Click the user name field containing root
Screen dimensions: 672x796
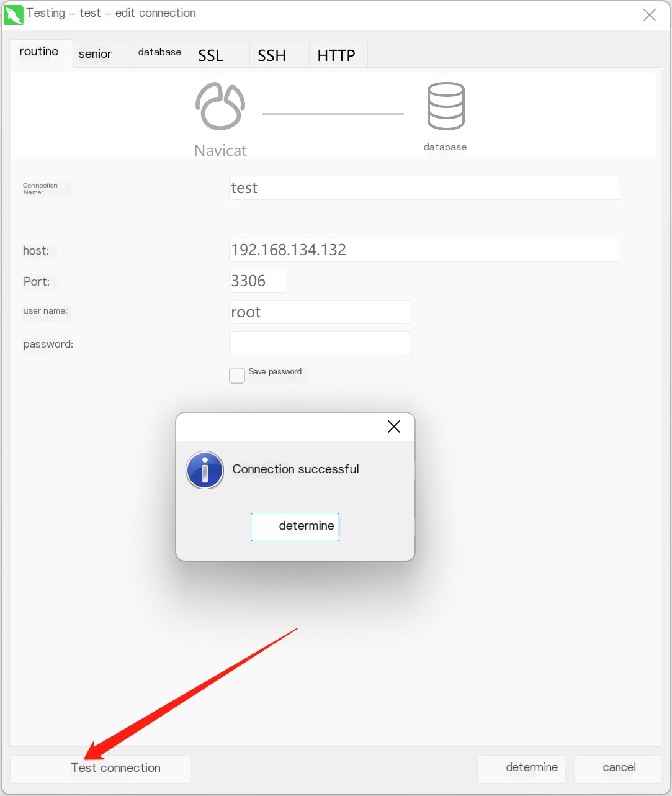320,312
